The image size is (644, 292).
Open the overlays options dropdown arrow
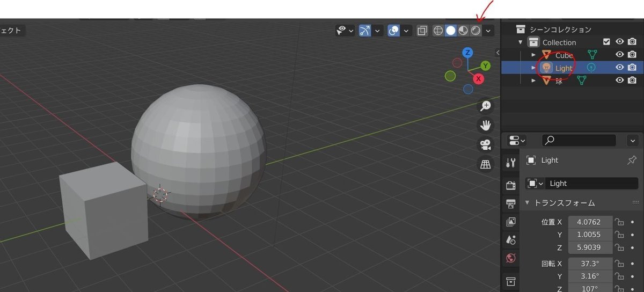tap(406, 31)
